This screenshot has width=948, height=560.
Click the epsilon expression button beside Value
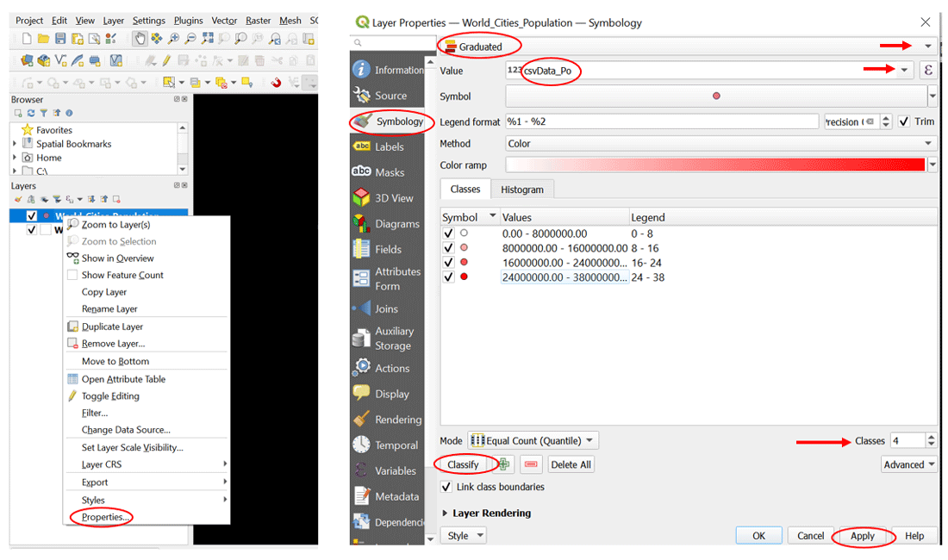pyautogui.click(x=928, y=70)
